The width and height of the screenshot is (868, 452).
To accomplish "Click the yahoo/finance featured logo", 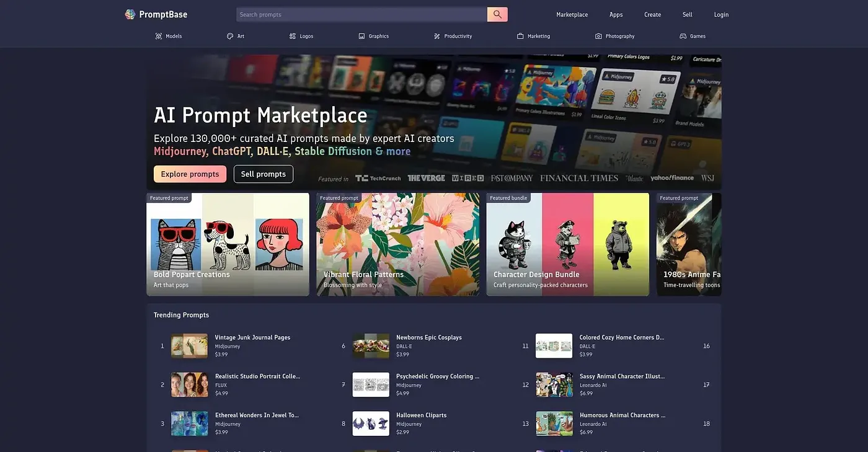I will click(672, 178).
